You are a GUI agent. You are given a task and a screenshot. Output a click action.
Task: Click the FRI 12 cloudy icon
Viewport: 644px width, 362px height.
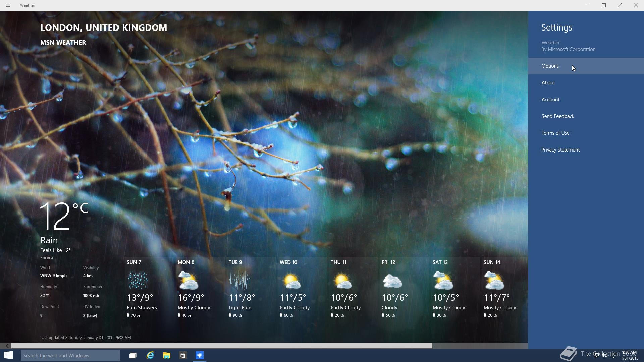click(x=392, y=281)
